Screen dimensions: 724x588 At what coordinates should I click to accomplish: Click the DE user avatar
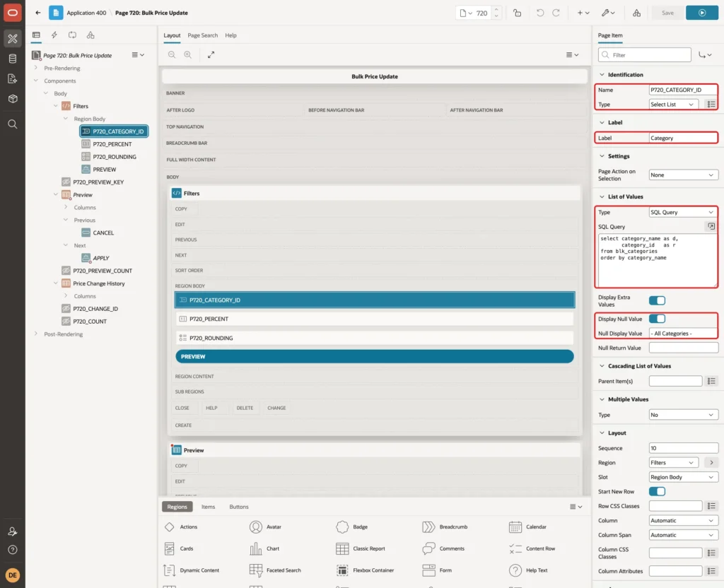coord(13,575)
